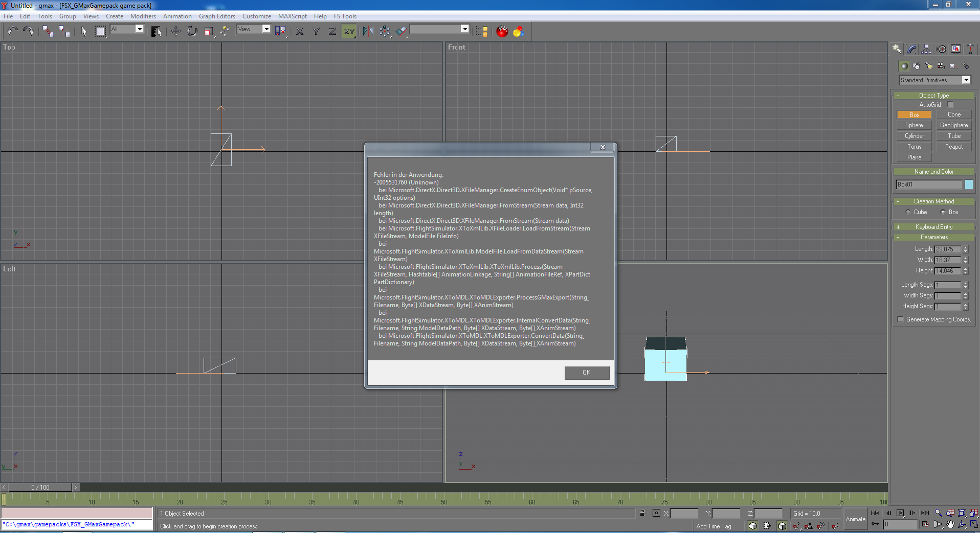Click the Zoom magnifier viewport tool
Viewport: 980px width, 533px height.
pyautogui.click(x=938, y=513)
